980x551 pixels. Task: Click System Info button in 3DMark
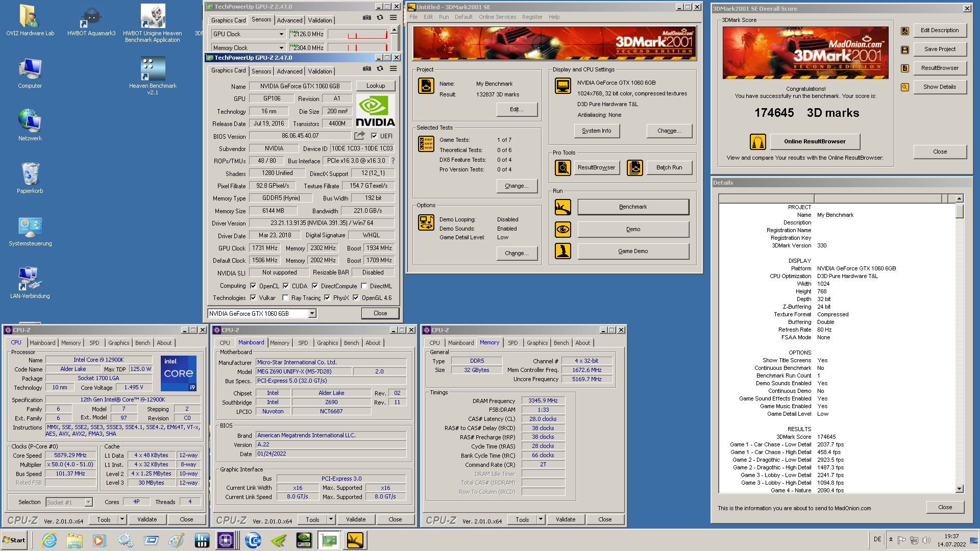coord(596,131)
